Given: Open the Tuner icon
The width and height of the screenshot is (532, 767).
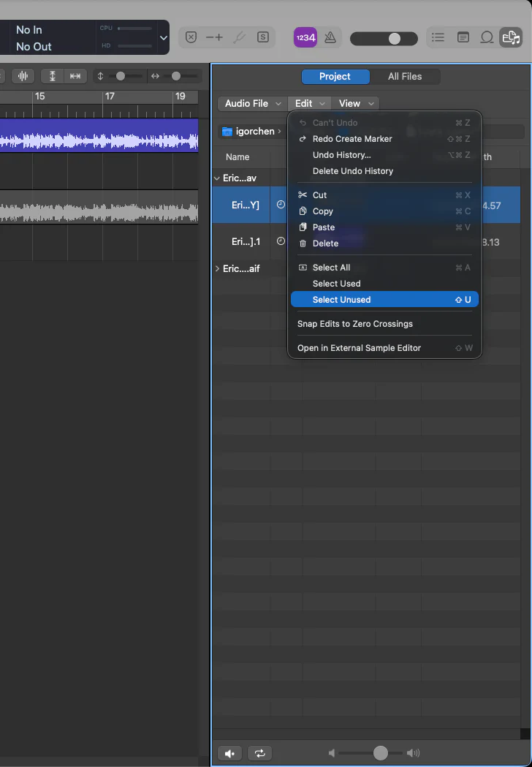Looking at the screenshot, I should point(239,38).
